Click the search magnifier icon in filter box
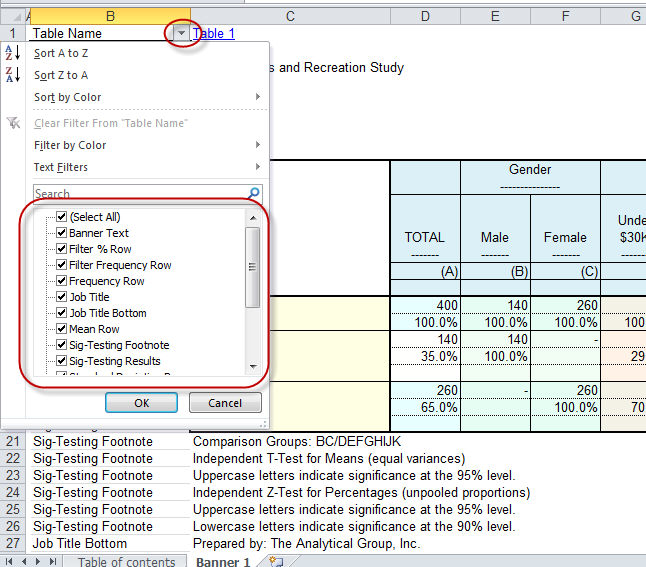This screenshot has width=646, height=567. coord(254,192)
